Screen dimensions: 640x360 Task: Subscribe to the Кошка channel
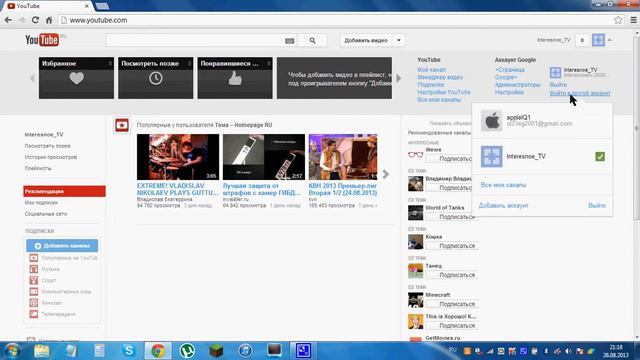[452, 246]
